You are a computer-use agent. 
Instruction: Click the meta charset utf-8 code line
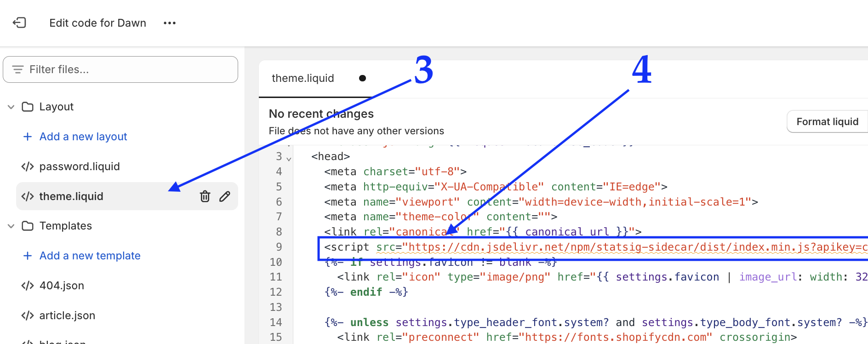point(395,172)
